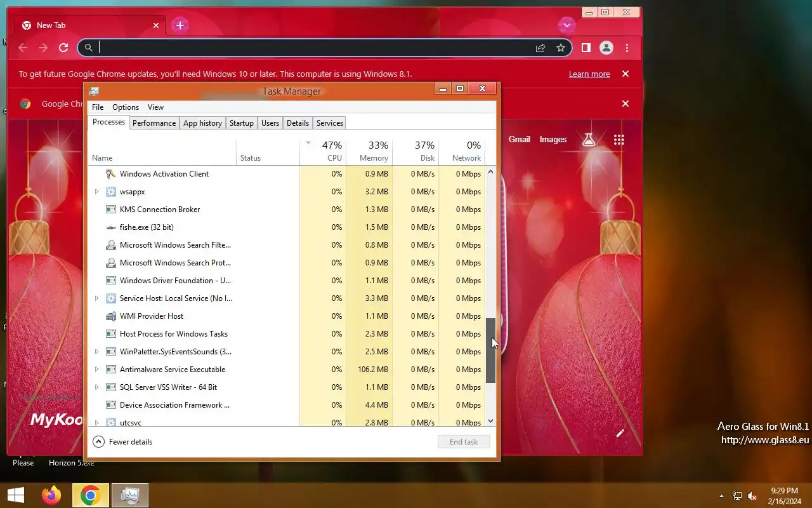
Task: Click the Microsoft Windows Search Filter icon
Action: 110,245
